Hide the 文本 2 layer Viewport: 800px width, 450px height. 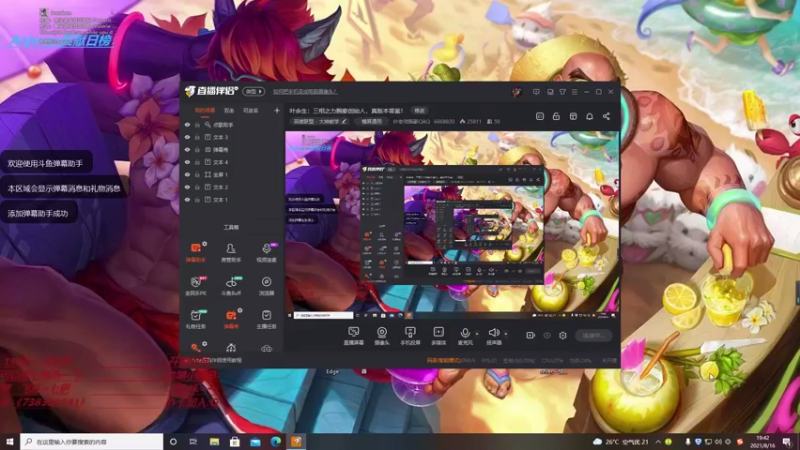pos(187,187)
